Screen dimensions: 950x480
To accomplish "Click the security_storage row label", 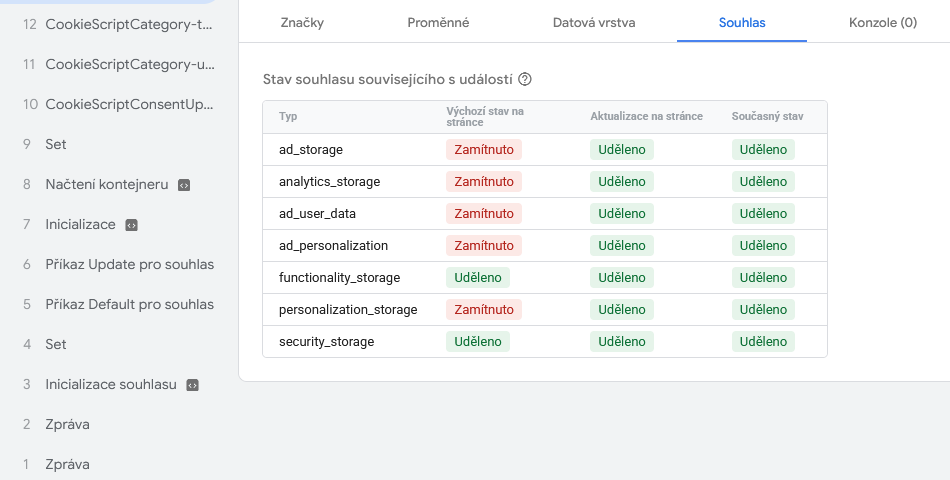I will pos(327,342).
